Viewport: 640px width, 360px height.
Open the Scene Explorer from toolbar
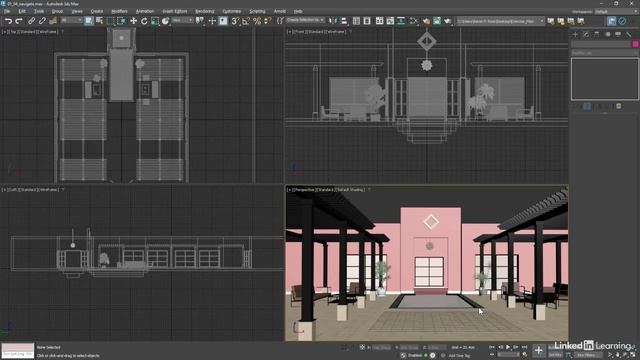point(356,21)
